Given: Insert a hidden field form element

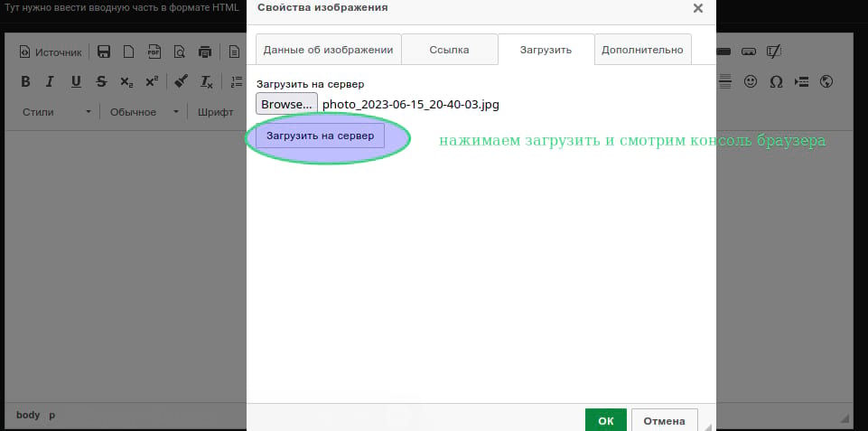Looking at the screenshot, I should 774,52.
